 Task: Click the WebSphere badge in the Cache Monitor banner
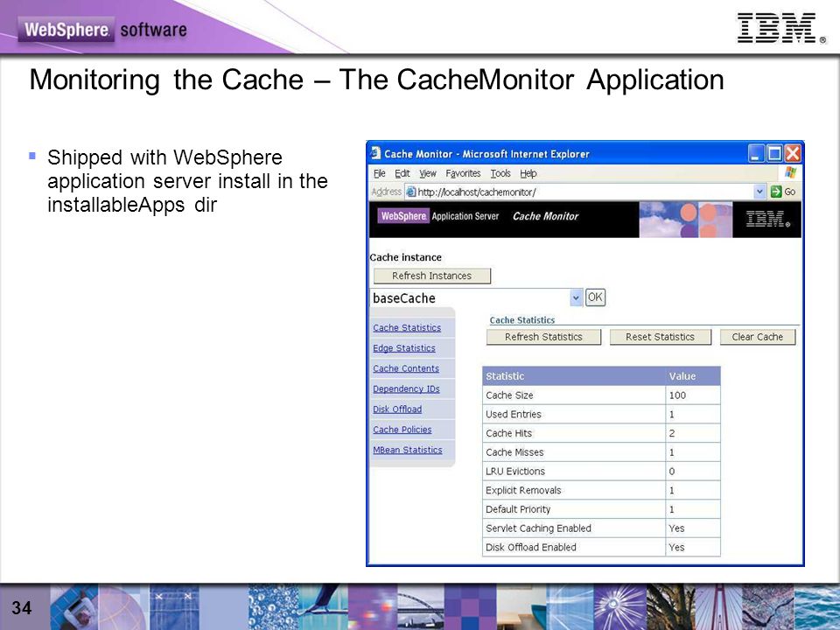(x=403, y=216)
